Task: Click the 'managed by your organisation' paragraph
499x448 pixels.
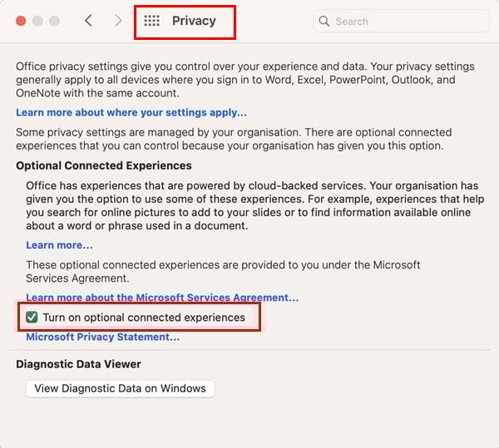Action: tap(234, 139)
